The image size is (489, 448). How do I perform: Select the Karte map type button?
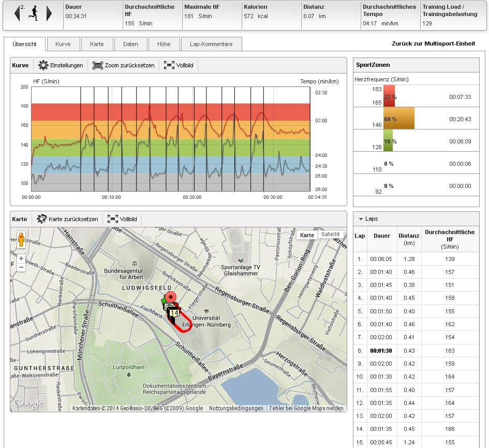307,235
